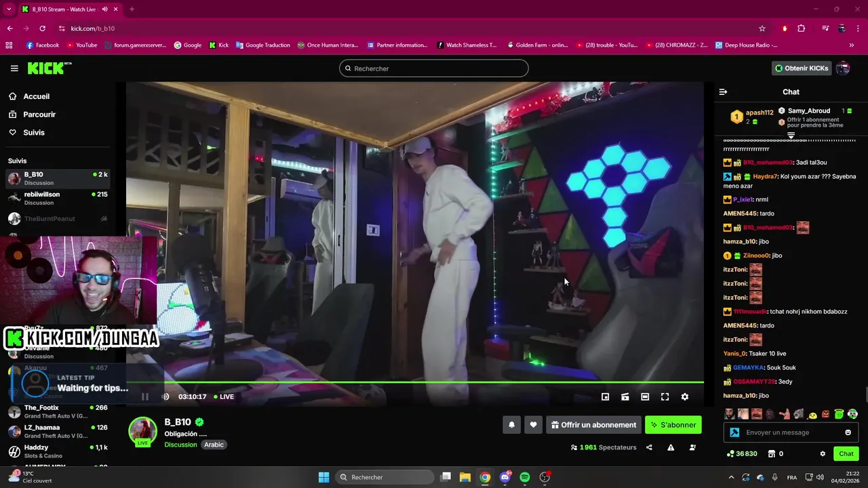Open the chat identity badge icon
Screen dimensions: 868x488
coord(734,432)
